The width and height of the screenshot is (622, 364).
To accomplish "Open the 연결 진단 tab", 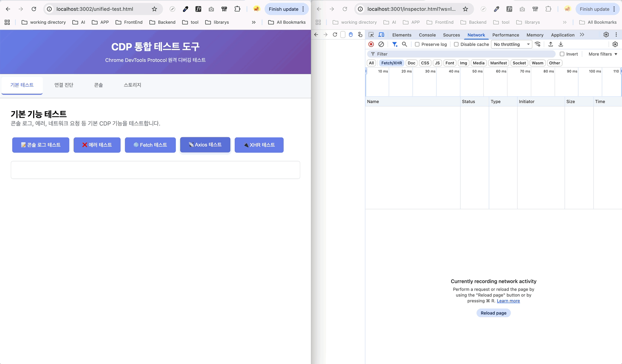I will (64, 85).
